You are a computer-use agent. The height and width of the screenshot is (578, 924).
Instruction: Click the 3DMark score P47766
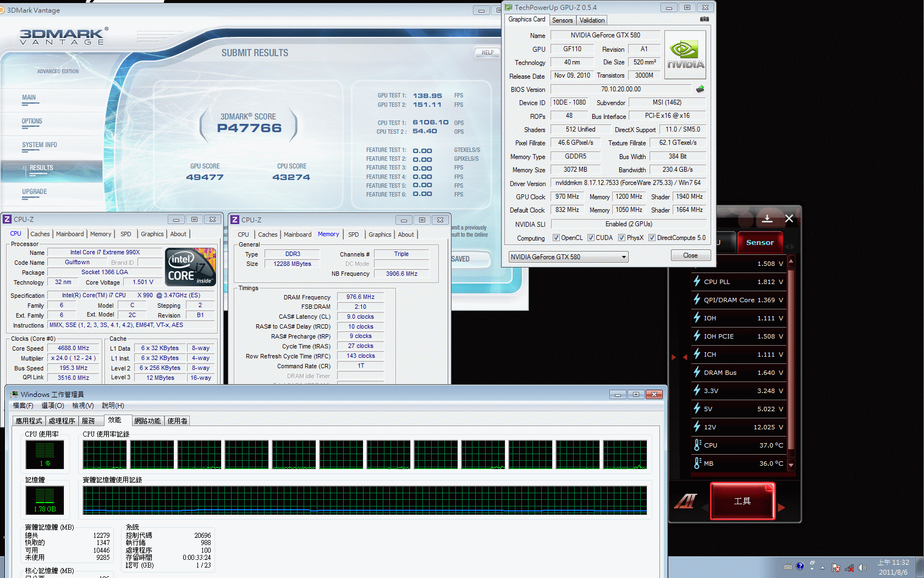point(249,128)
